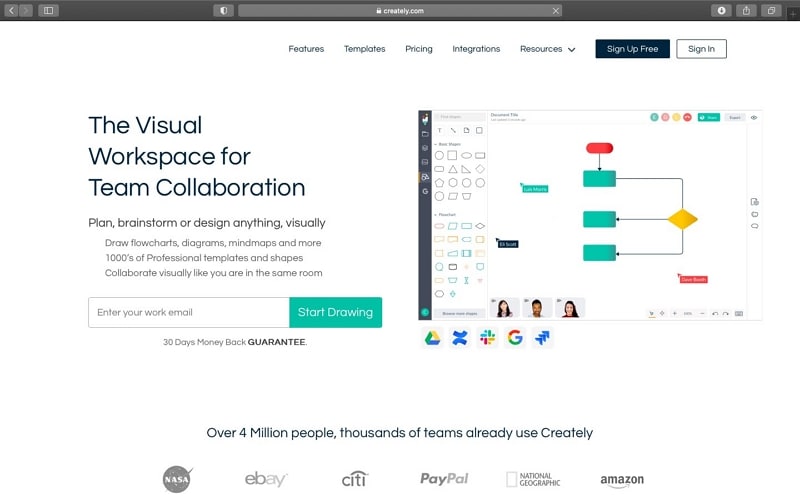Screen dimensions: 800x500
Task: Show downloads from the browser toolbar
Action: tap(721, 10)
